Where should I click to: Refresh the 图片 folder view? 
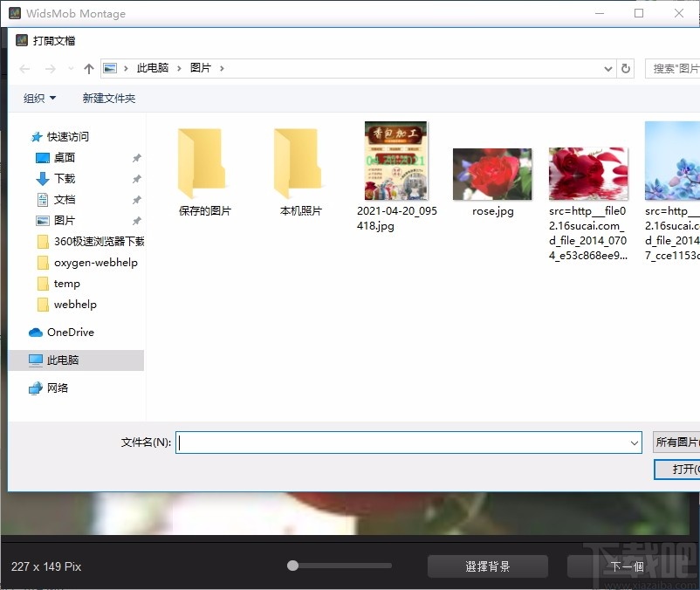tap(626, 68)
